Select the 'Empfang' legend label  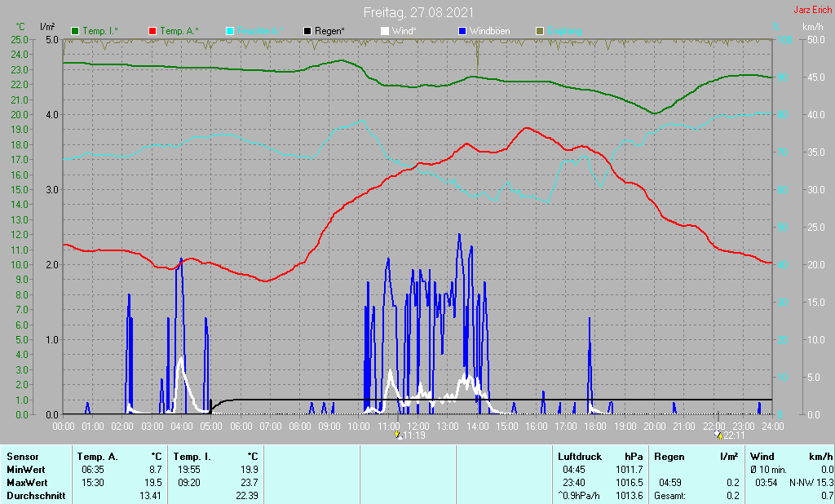pos(564,31)
